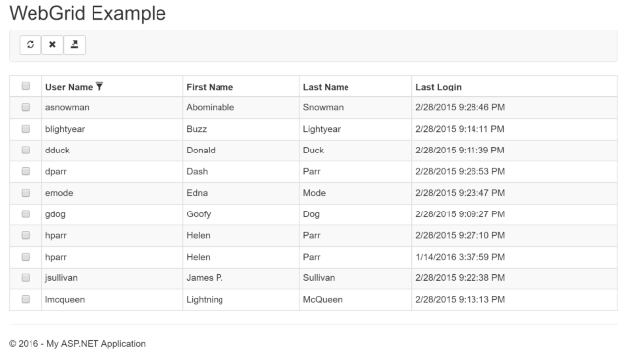Toggle the select-all header checkbox
This screenshot has width=630, height=364.
point(26,86)
